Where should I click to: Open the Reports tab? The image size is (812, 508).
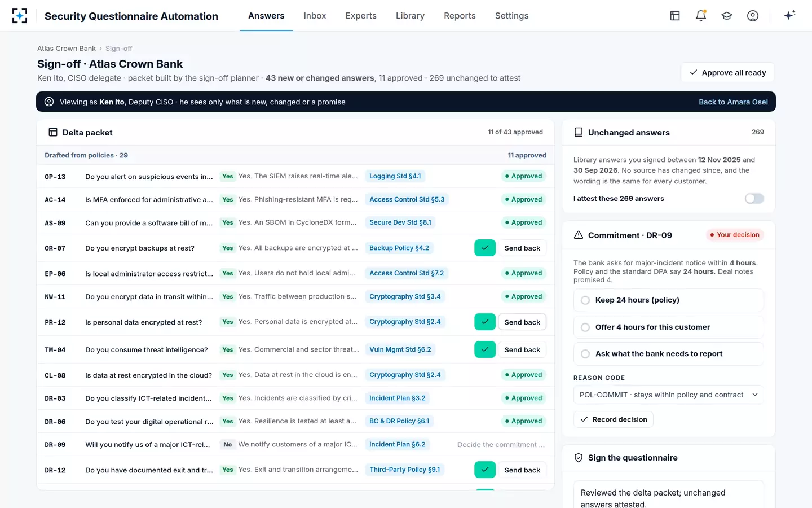tap(460, 16)
